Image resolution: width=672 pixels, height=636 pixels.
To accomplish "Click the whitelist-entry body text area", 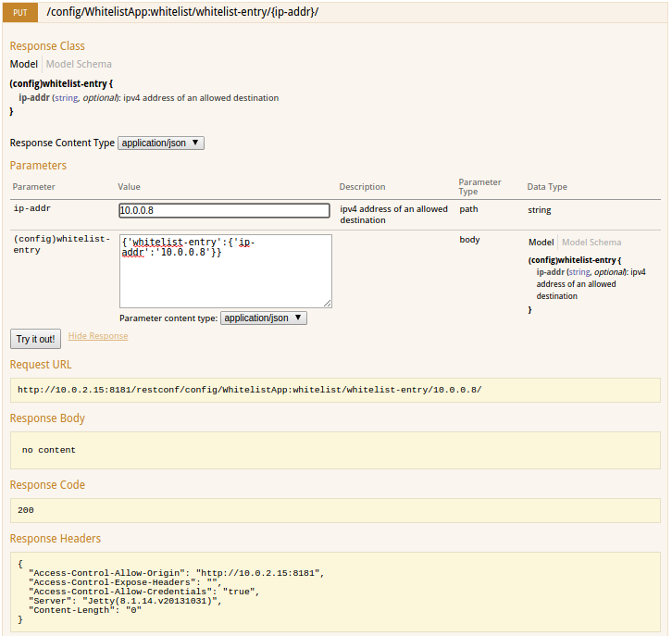I will [x=226, y=271].
